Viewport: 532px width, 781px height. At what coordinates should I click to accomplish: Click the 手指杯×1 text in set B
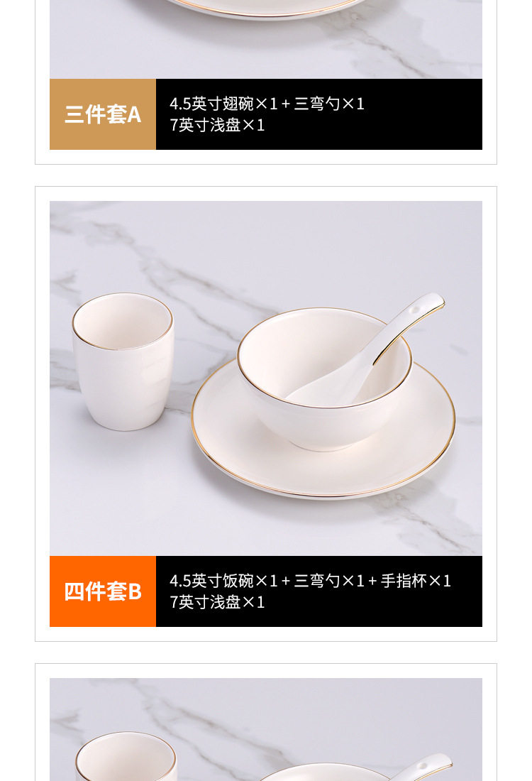(x=416, y=581)
